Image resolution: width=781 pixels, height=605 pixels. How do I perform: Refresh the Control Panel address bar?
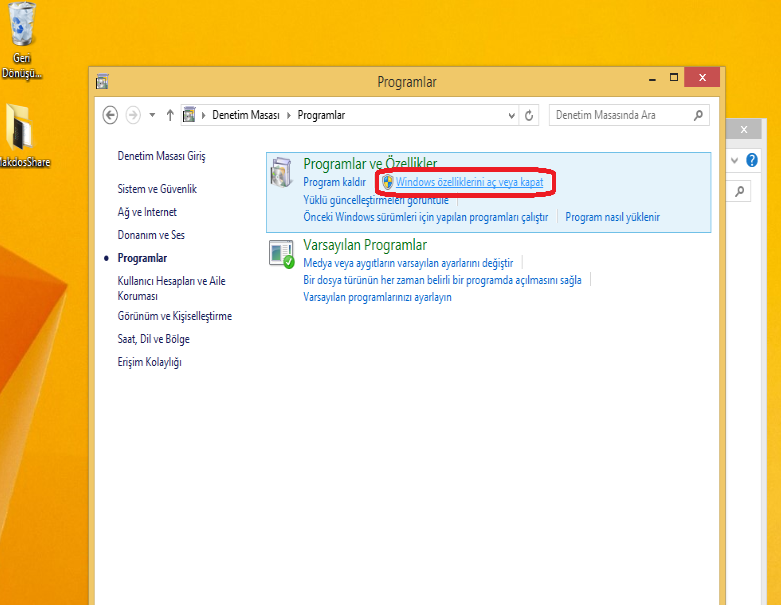(x=530, y=115)
